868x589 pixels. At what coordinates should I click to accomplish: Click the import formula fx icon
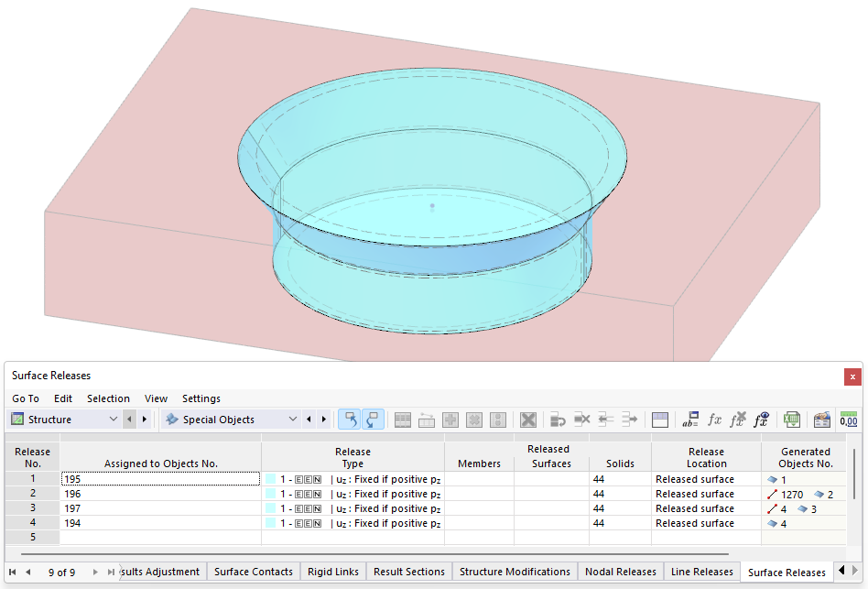pyautogui.click(x=761, y=420)
